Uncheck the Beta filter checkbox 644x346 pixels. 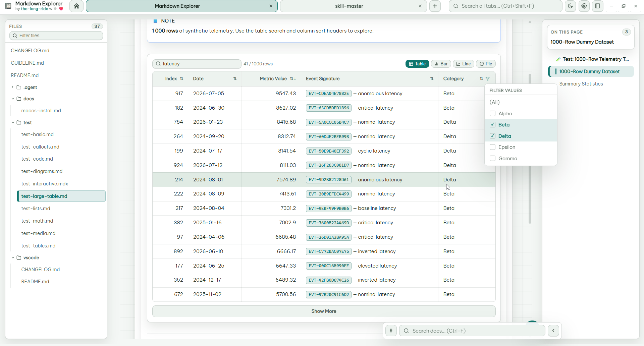[x=493, y=125]
